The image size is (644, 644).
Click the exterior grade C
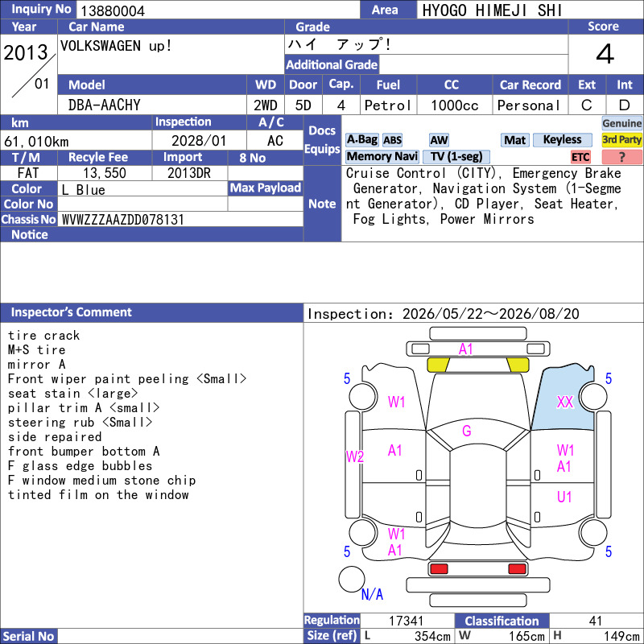pos(587,105)
